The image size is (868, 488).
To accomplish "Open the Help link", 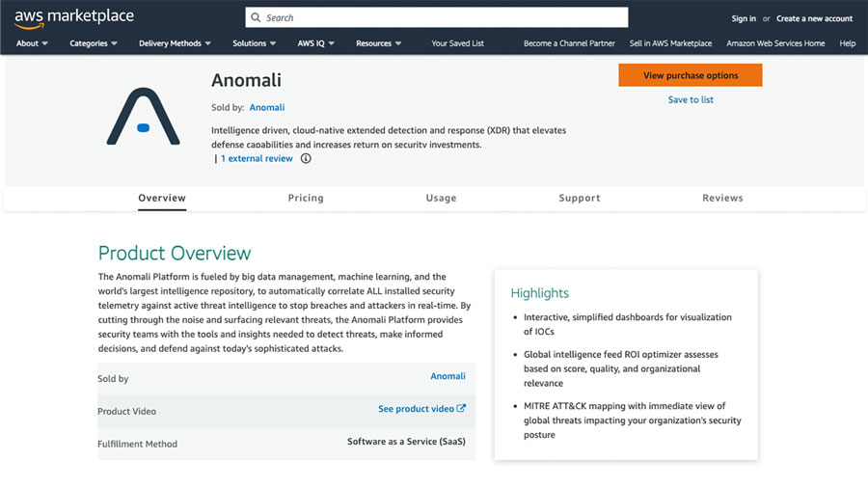I will pos(847,43).
